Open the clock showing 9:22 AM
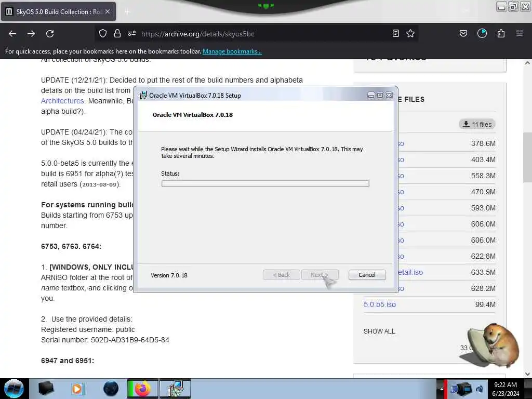This screenshot has width=532, height=399. click(506, 389)
